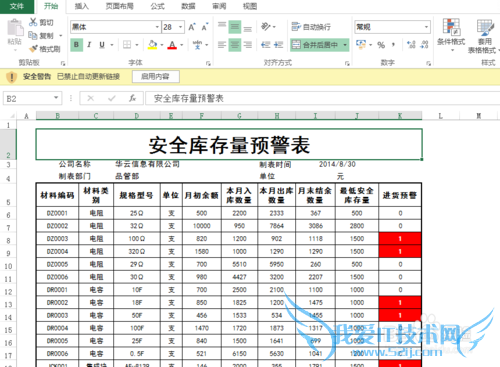Click the Name Box showing B2

(28, 98)
